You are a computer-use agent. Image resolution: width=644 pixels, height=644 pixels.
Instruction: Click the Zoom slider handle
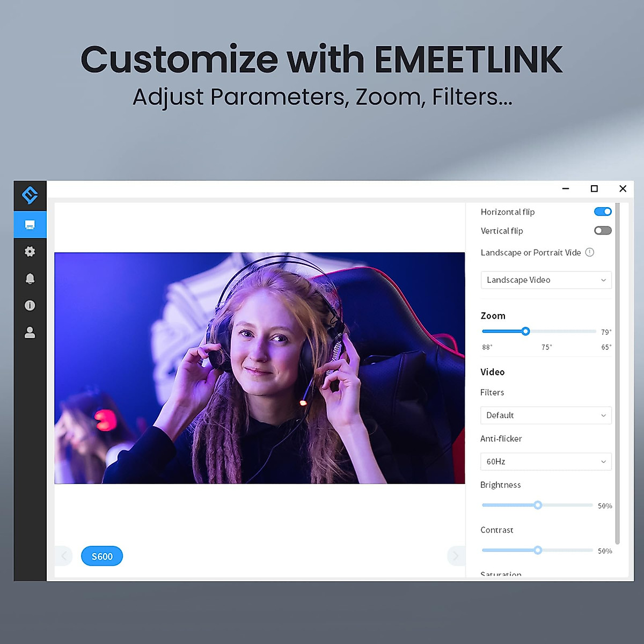525,331
